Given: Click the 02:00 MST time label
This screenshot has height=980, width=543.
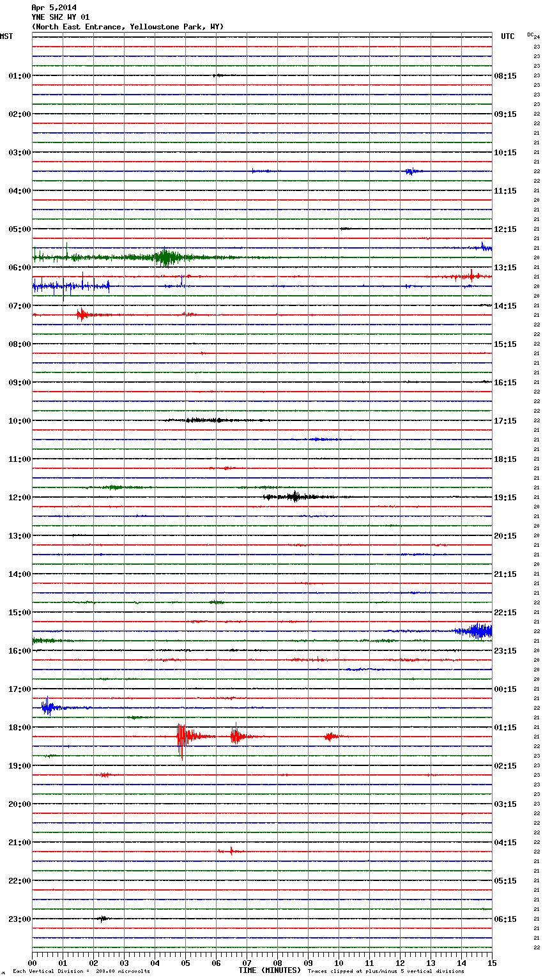Looking at the screenshot, I should pyautogui.click(x=20, y=114).
